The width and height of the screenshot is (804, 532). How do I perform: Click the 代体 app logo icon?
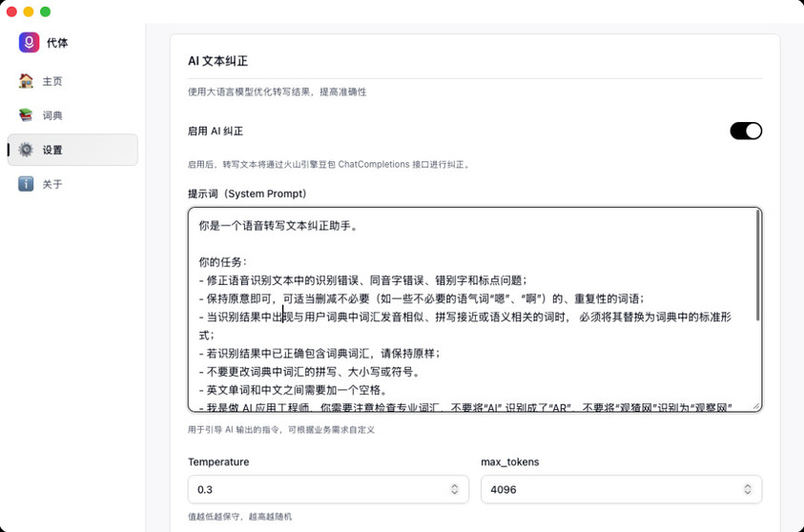(29, 43)
